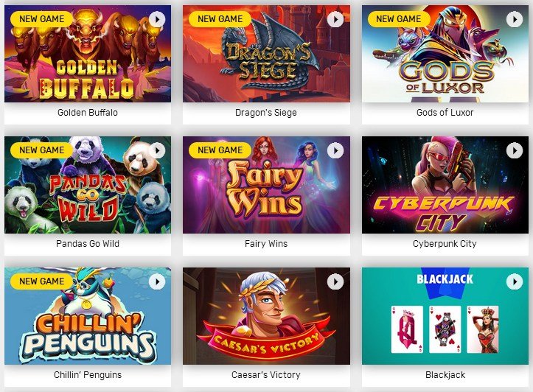Select the Pandas Go Wild game thumbnail
The image size is (533, 392).
point(88,185)
